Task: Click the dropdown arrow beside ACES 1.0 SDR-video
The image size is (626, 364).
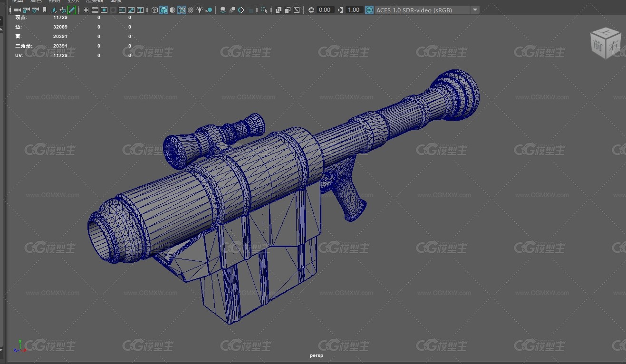Action: click(475, 10)
